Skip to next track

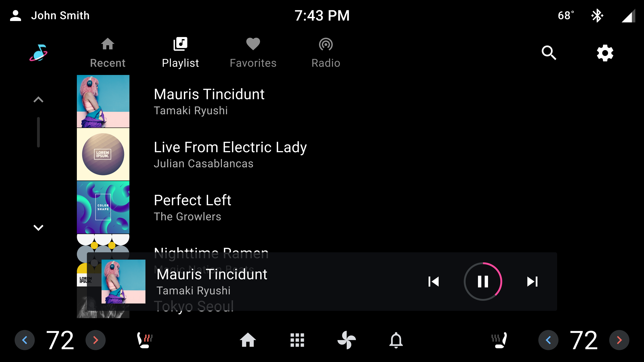click(532, 282)
